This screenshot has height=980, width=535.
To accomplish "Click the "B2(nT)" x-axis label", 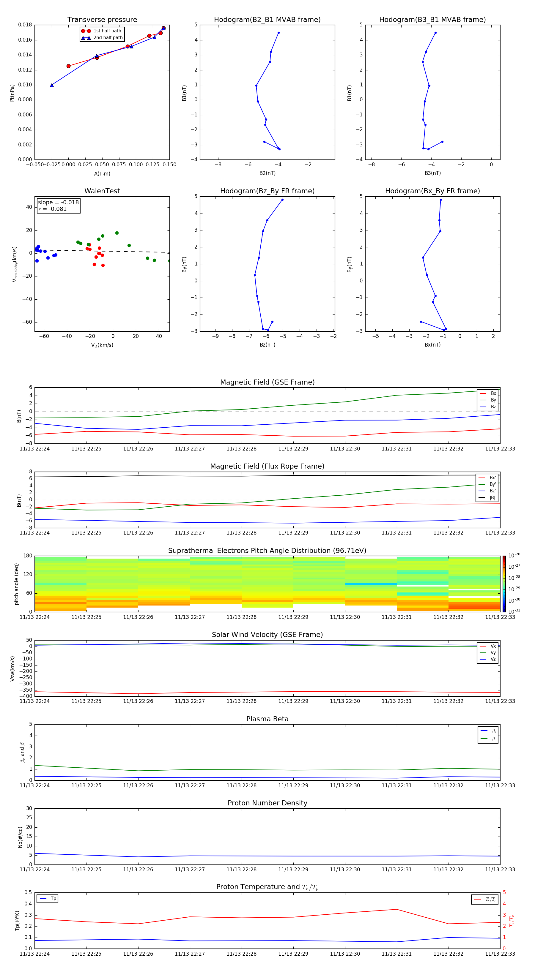I will (267, 173).
